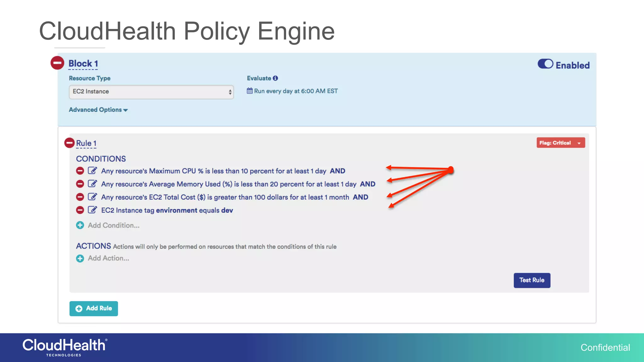Image resolution: width=644 pixels, height=362 pixels.
Task: Click the AND operator after the Memory condition
Action: (x=368, y=184)
